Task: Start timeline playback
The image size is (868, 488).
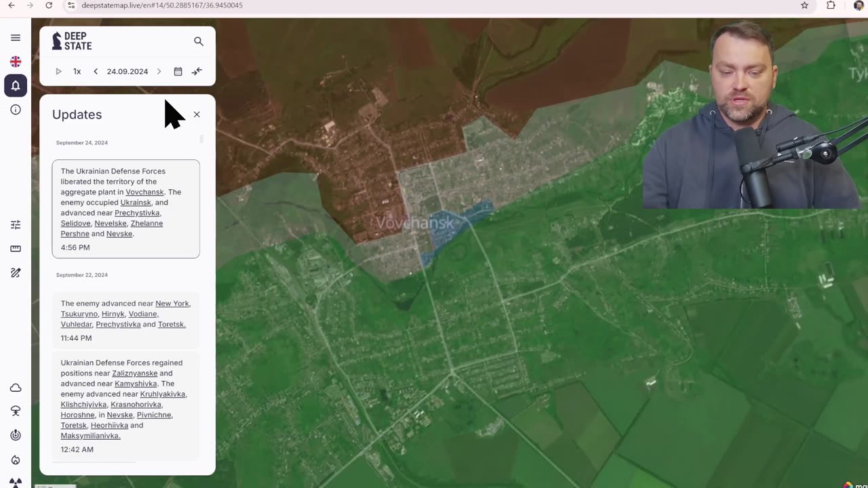Action: coord(58,71)
